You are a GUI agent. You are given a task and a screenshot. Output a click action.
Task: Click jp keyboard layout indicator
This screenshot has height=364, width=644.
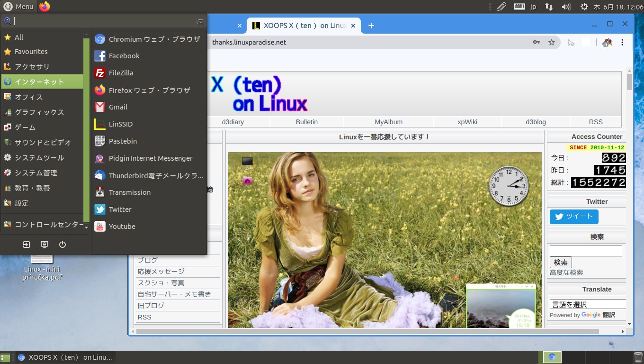tap(533, 7)
